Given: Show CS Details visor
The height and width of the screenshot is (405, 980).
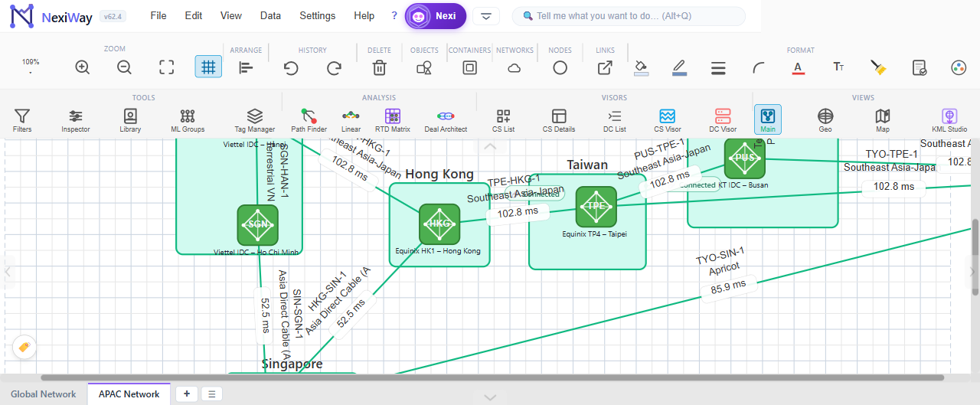Looking at the screenshot, I should coord(559,119).
